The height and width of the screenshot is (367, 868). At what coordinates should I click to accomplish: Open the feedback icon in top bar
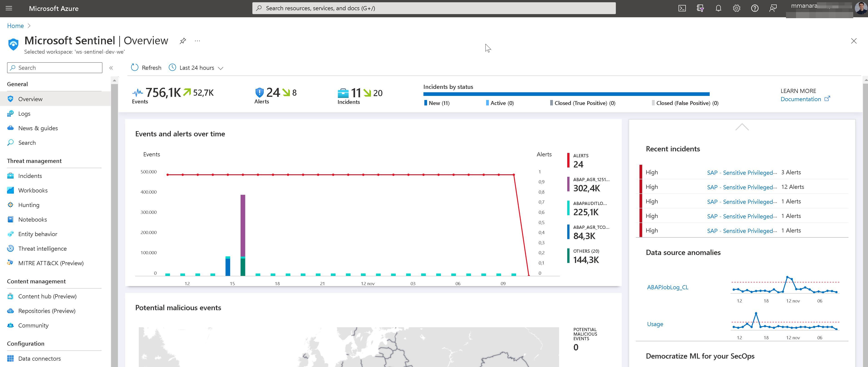point(773,8)
